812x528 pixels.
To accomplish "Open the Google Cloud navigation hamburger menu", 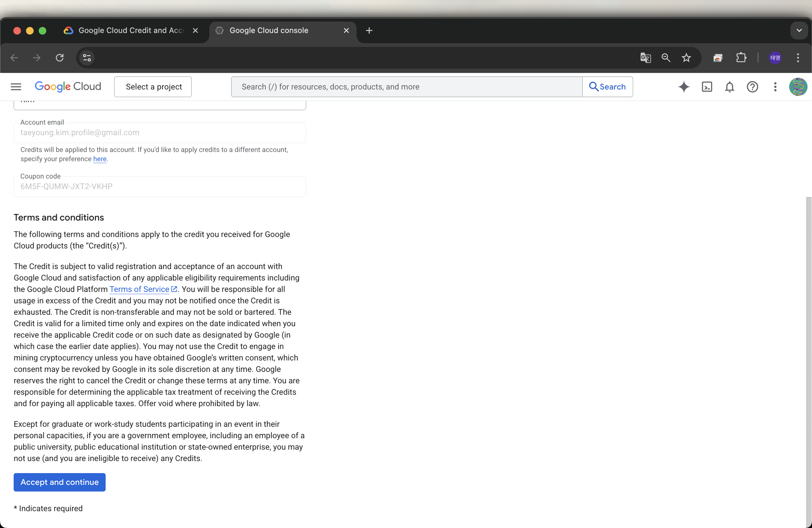I will click(x=16, y=87).
